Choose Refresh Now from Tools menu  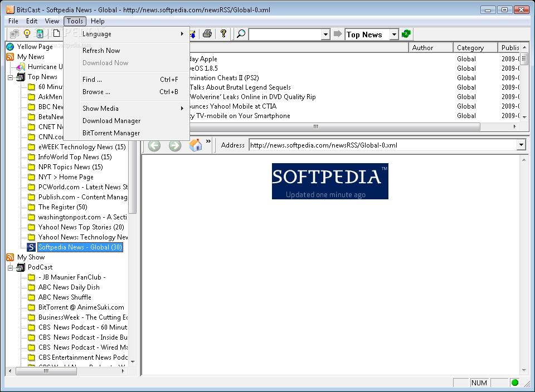click(x=127, y=51)
